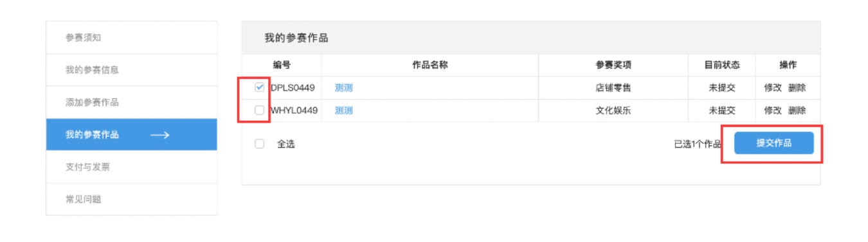The height and width of the screenshot is (242, 868).
Task: Open the highlighted 我的参赛作品 menu item
Action: (131, 135)
